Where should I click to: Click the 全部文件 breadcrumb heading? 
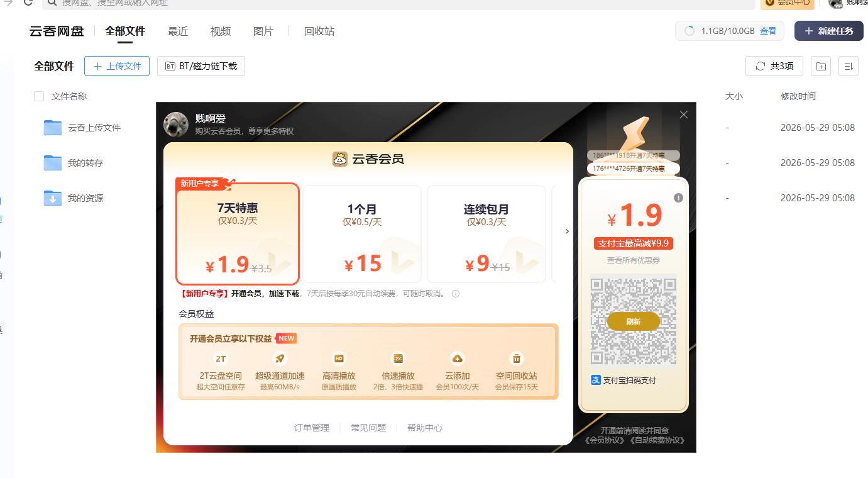(x=54, y=66)
